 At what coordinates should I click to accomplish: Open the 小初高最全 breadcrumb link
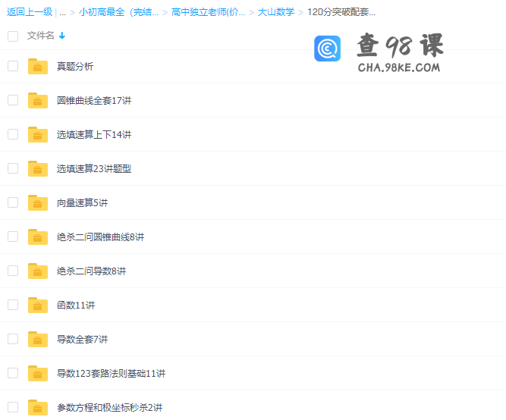[118, 12]
